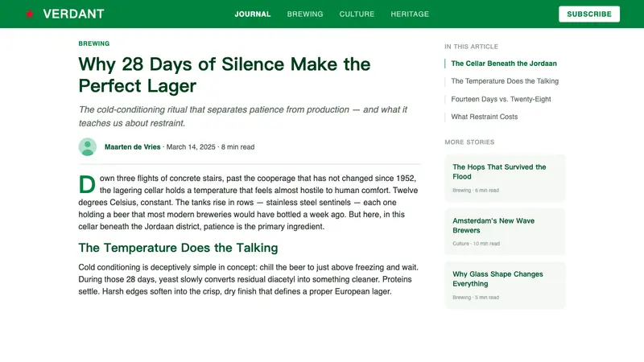The width and height of the screenshot is (644, 362).
Task: Click the VERDANT site name
Action: [x=73, y=14]
